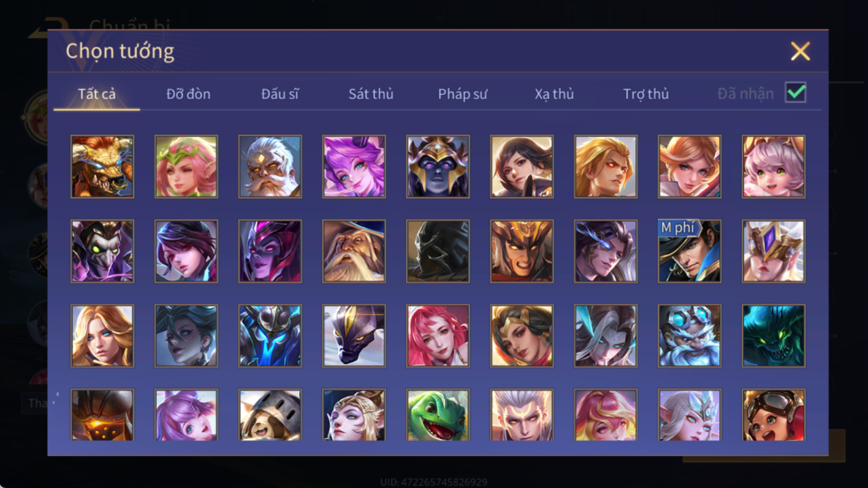Select the green chameleon hero portrait
The width and height of the screenshot is (868, 488).
[x=438, y=415]
